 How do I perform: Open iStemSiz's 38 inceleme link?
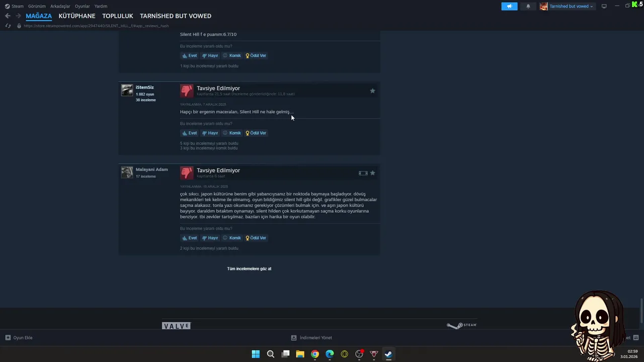[x=146, y=100]
